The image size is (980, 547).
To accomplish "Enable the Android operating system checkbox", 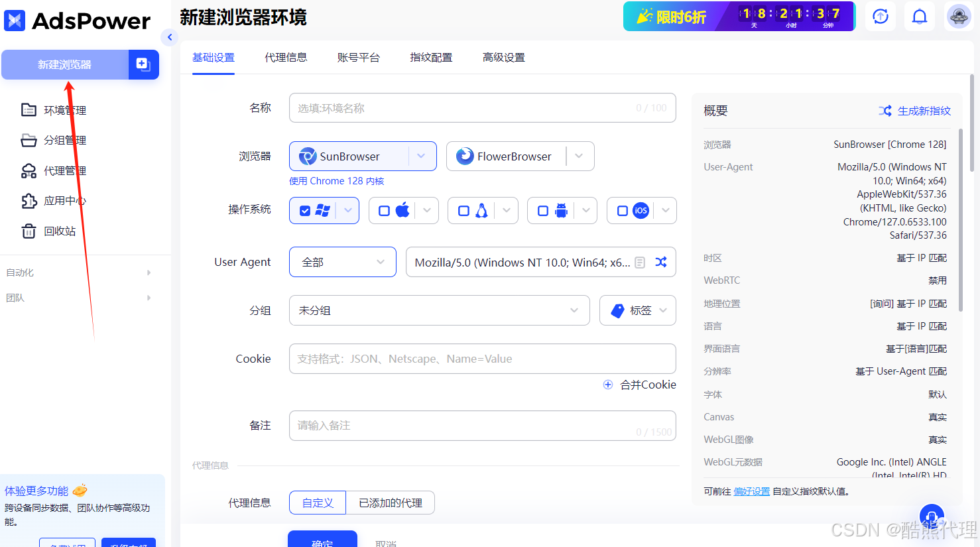I will tap(543, 211).
